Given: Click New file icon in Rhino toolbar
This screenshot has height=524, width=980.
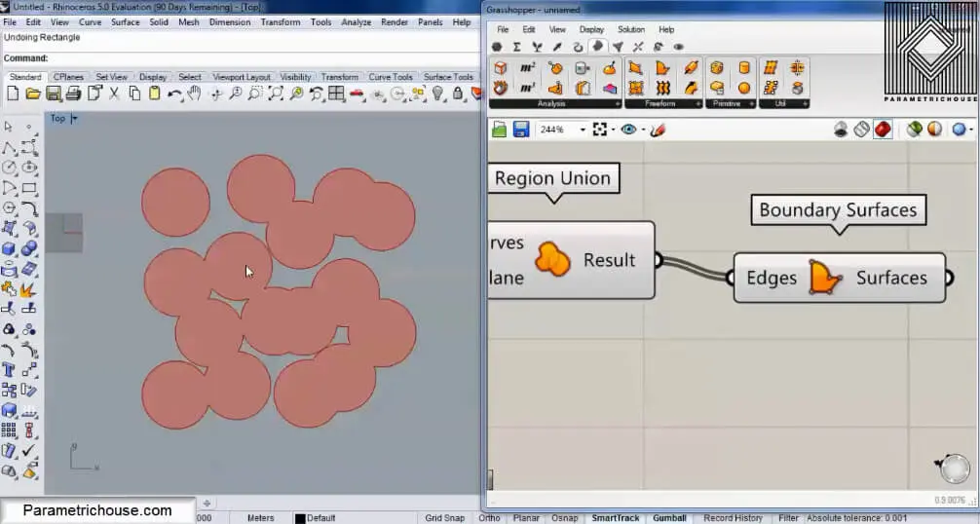Looking at the screenshot, I should point(13,94).
